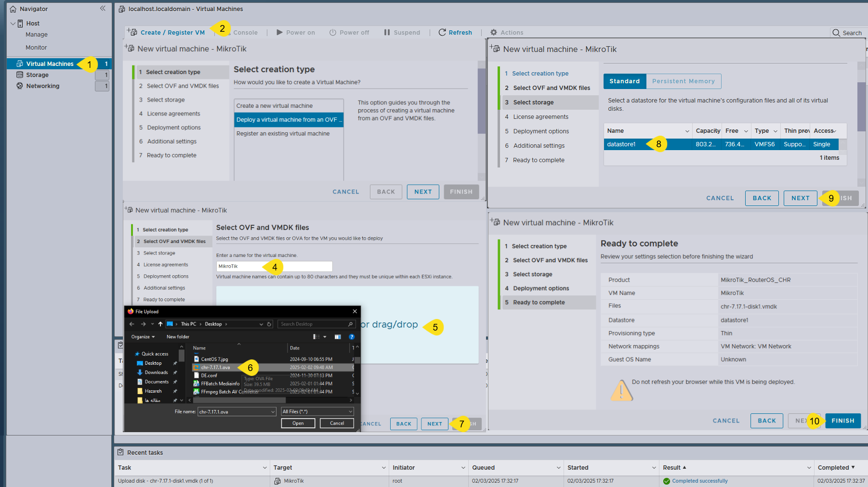
Task: Click NEXT in the Select OVF and VMDK wizard
Action: tap(434, 424)
